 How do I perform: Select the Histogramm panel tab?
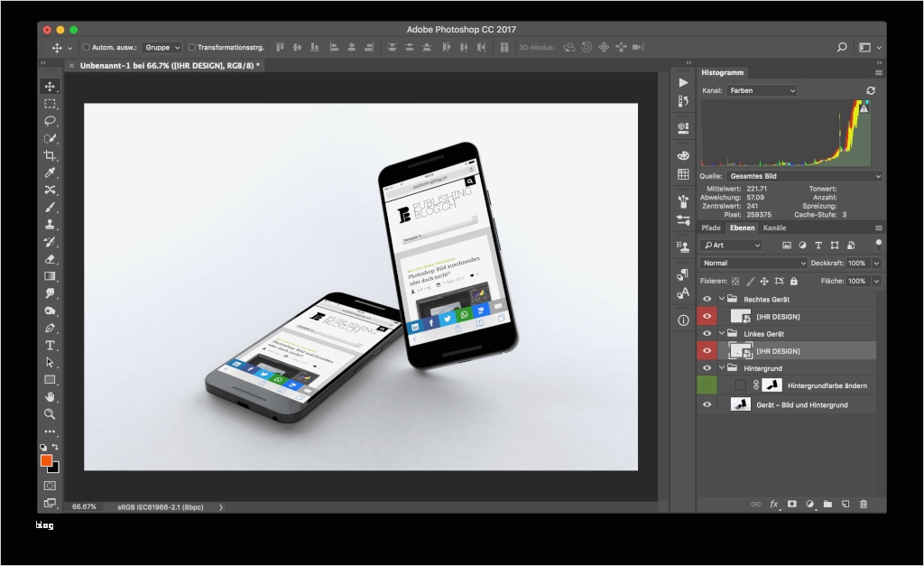[723, 72]
